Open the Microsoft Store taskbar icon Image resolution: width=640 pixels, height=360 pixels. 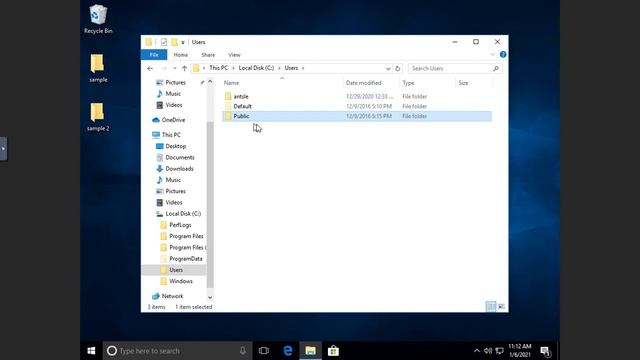click(333, 351)
